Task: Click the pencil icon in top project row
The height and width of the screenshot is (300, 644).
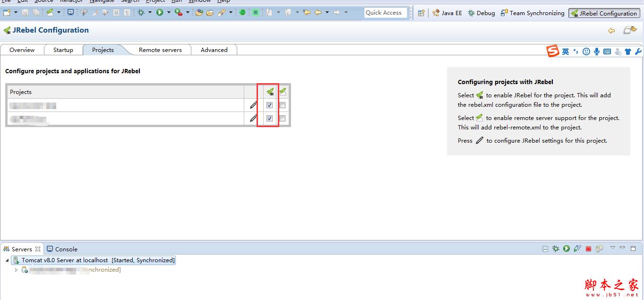Action: click(x=253, y=105)
